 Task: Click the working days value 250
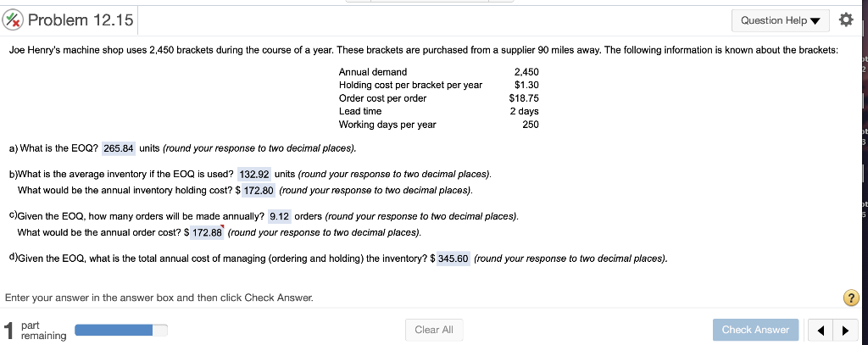531,125
